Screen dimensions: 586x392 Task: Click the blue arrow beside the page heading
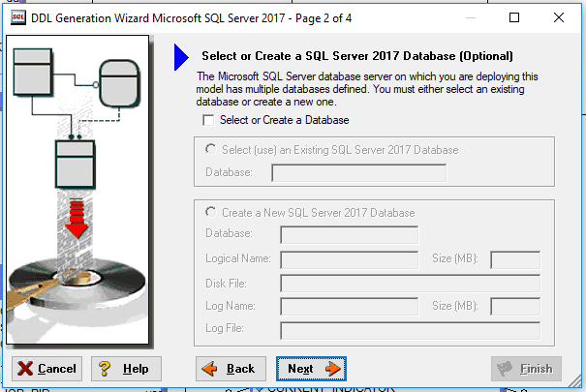[181, 57]
